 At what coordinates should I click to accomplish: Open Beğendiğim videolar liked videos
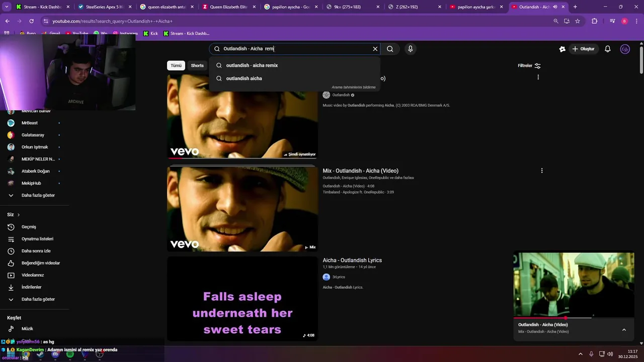(x=34, y=263)
